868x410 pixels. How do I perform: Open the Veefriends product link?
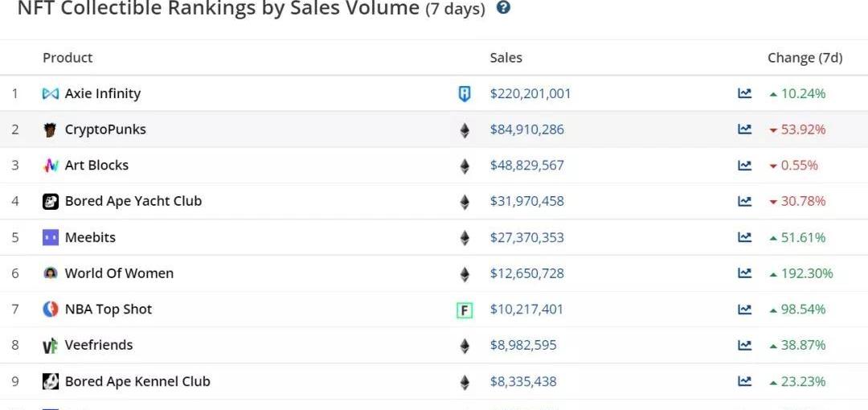coord(98,345)
